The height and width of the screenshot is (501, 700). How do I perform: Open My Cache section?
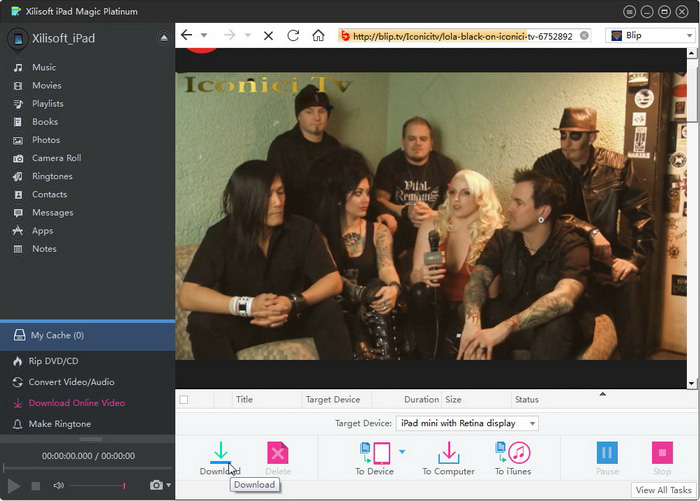pyautogui.click(x=57, y=335)
